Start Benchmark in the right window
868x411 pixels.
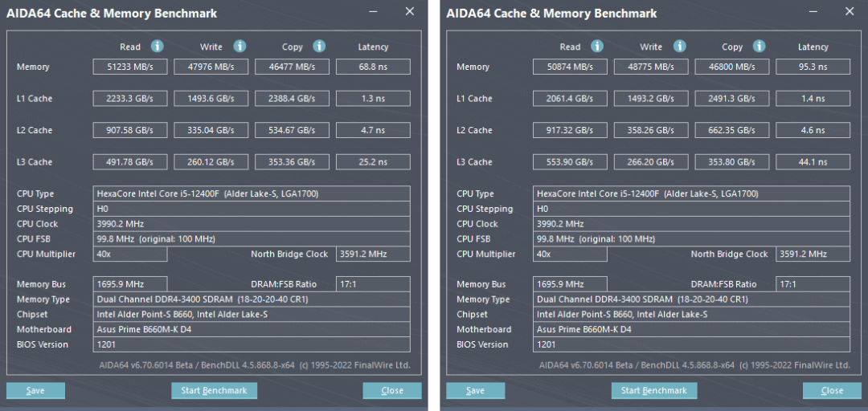pos(653,391)
